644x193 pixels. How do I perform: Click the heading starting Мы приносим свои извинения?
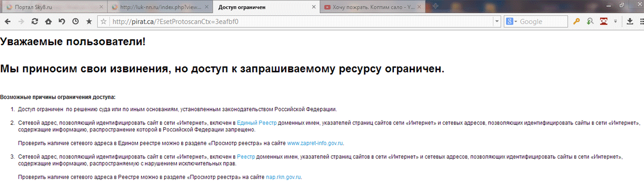tap(222, 69)
